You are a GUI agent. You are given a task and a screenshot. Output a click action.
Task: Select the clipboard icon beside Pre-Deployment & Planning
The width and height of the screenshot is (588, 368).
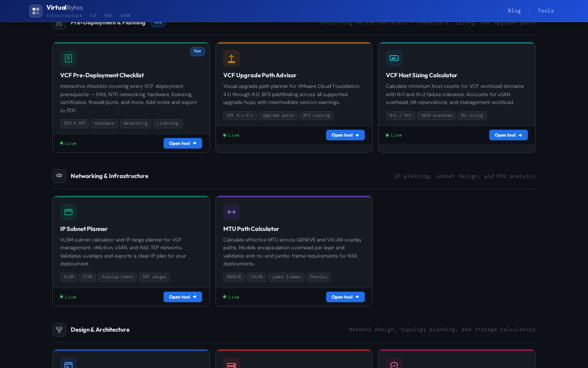click(59, 22)
